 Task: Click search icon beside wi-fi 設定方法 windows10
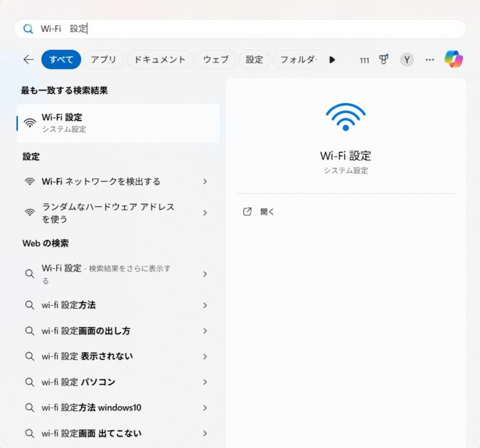click(30, 407)
